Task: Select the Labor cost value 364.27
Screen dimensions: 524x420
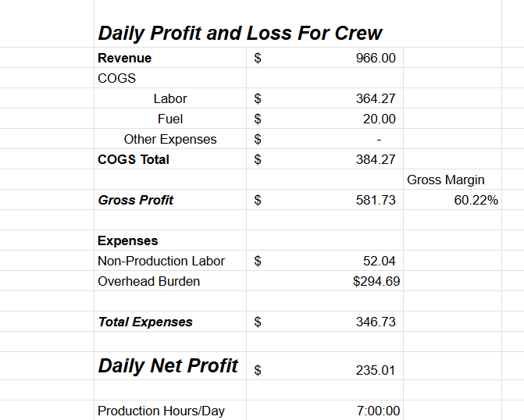Action: (376, 98)
